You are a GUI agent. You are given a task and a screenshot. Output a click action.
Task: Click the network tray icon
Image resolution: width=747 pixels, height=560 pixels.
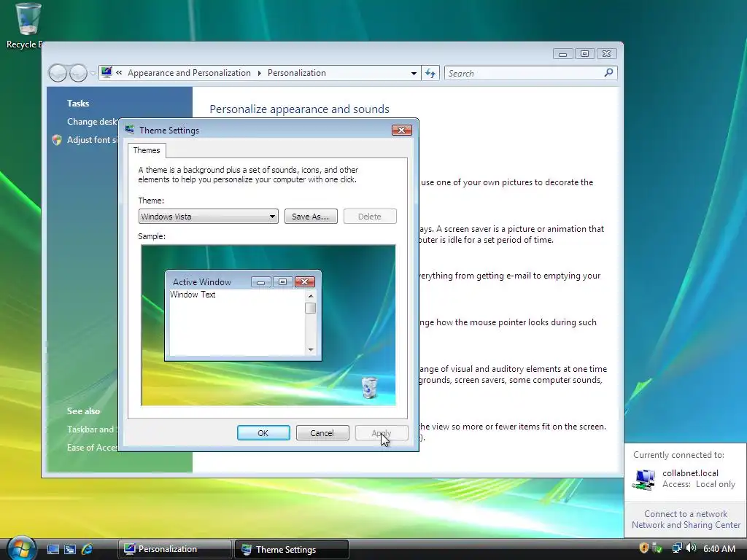[x=676, y=548]
